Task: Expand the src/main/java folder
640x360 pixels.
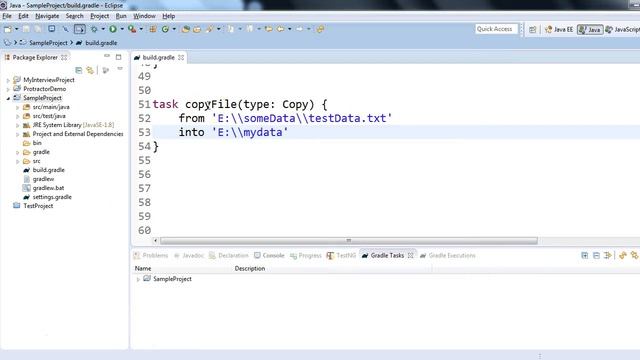Action: 18,107
